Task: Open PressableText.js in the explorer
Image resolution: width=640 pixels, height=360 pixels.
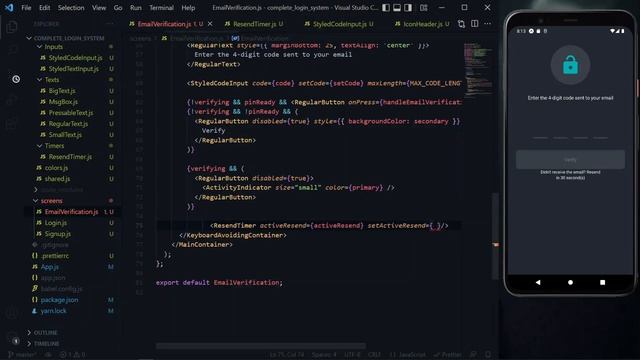Action: coord(71,113)
